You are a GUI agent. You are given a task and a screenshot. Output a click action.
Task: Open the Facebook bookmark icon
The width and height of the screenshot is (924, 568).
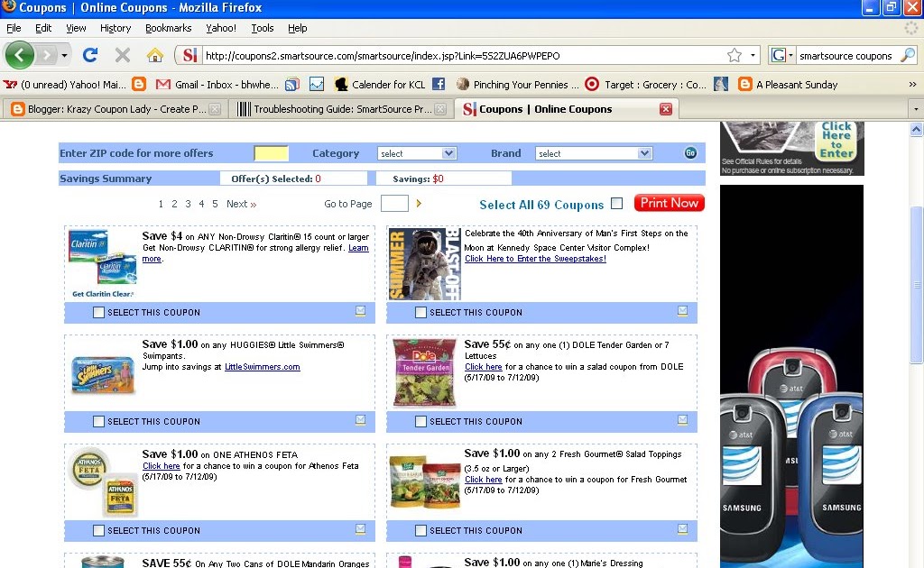click(439, 84)
